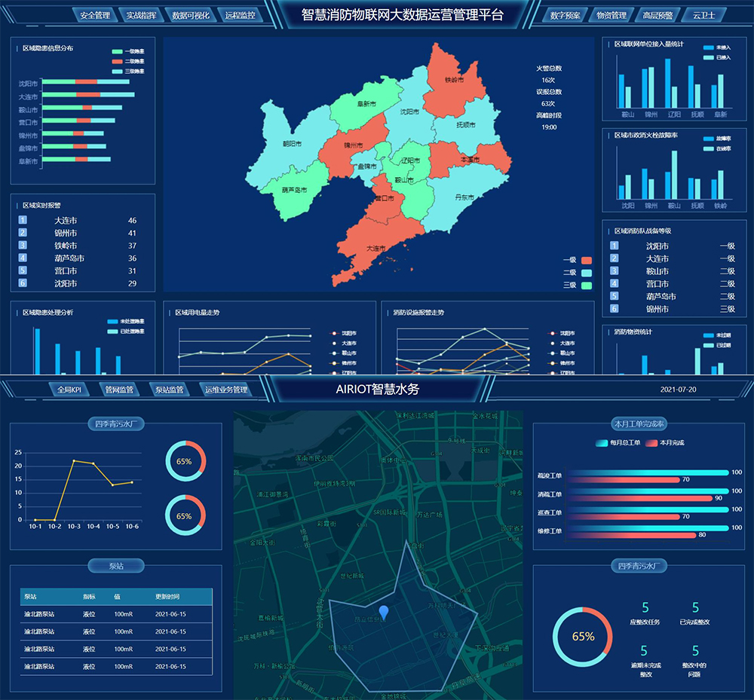Open the 全局KPI tab
The height and width of the screenshot is (700, 754).
[x=69, y=390]
